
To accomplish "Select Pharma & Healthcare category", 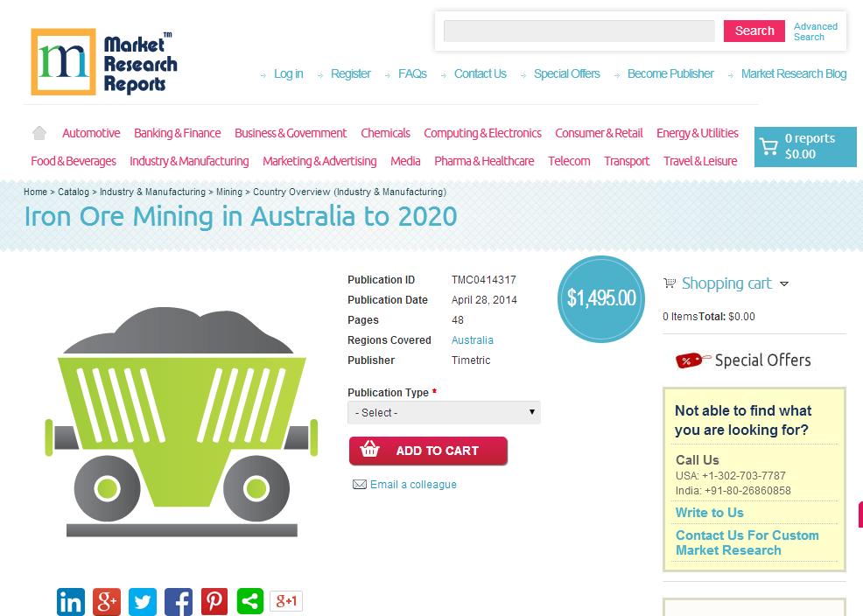I will (x=484, y=161).
